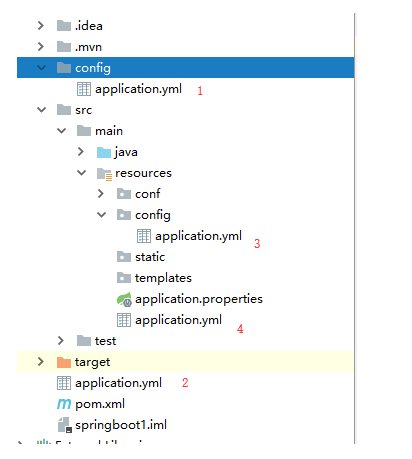Select the main row label
This screenshot has width=412, height=459.
pos(109,131)
